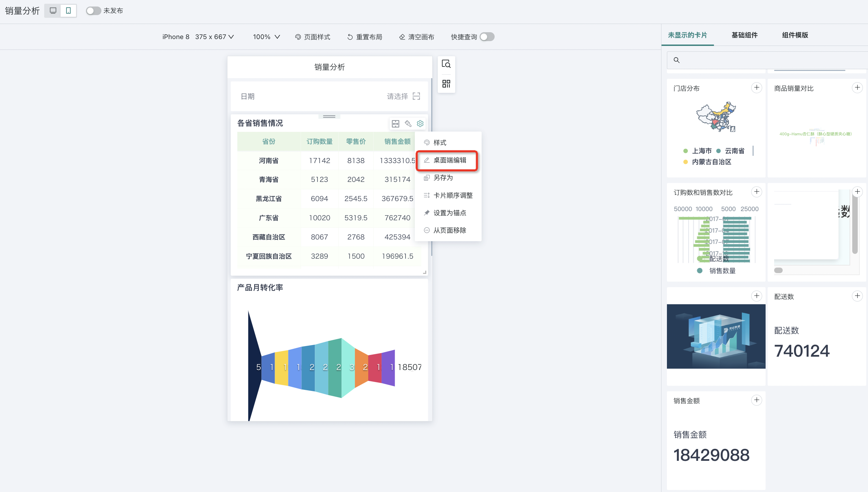This screenshot has height=492, width=868.
Task: Switch to 组件模版 tab
Action: coord(795,35)
